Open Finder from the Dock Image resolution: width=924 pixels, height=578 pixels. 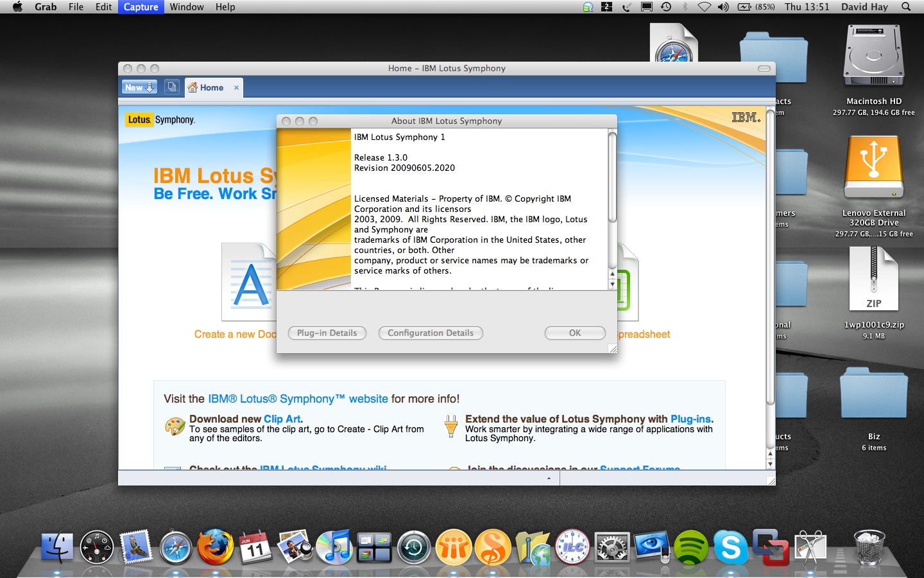click(x=57, y=547)
